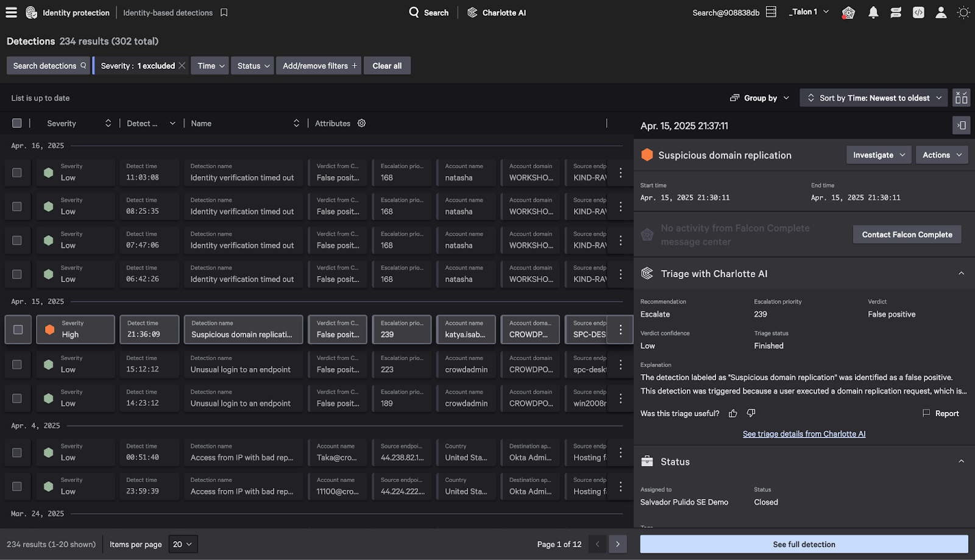Click the See full detection button
975x560 pixels.
[804, 544]
